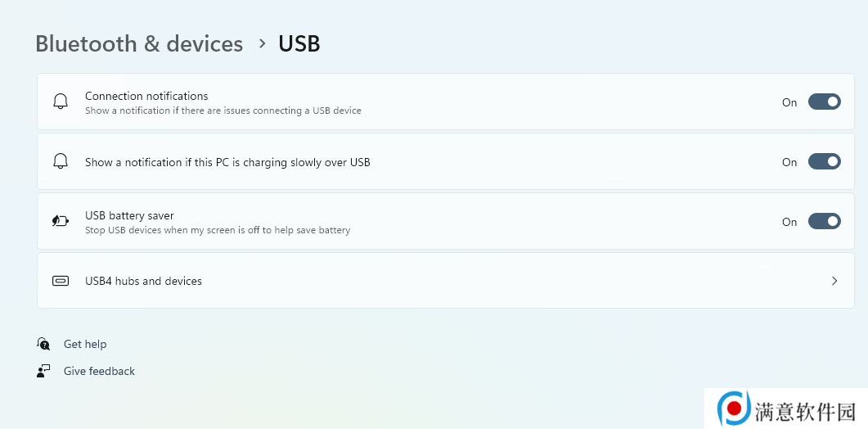Open the USB4 hubs and devices row
868x429 pixels.
click(446, 281)
